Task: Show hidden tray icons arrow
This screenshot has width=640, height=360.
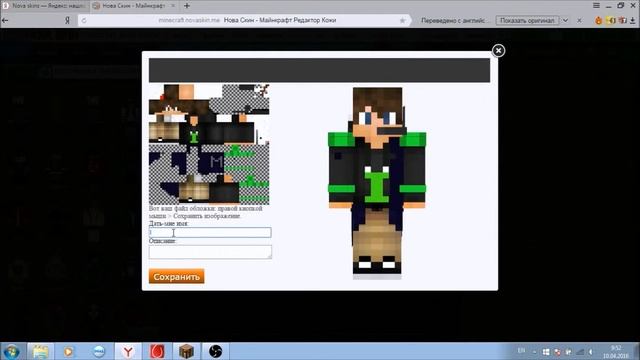Action: tap(535, 351)
